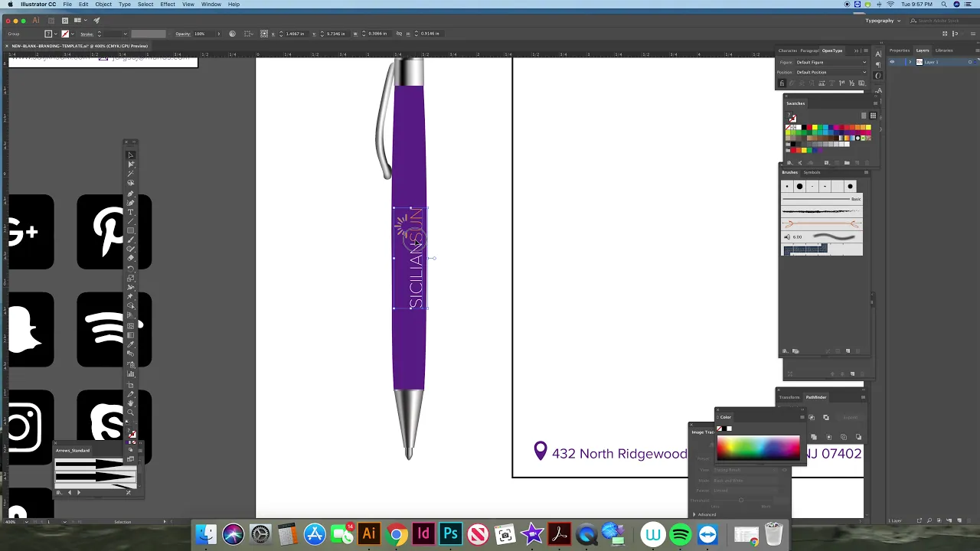
Task: Toggle Fractions button in OpenType panel
Action: (x=851, y=83)
